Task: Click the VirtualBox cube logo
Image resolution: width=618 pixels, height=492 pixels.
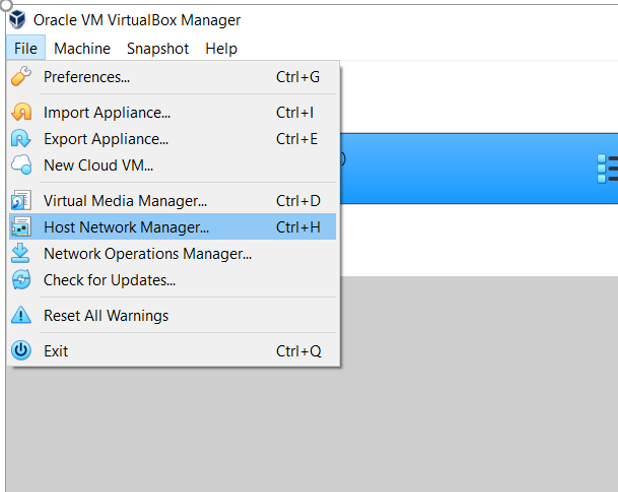Action: (x=17, y=20)
